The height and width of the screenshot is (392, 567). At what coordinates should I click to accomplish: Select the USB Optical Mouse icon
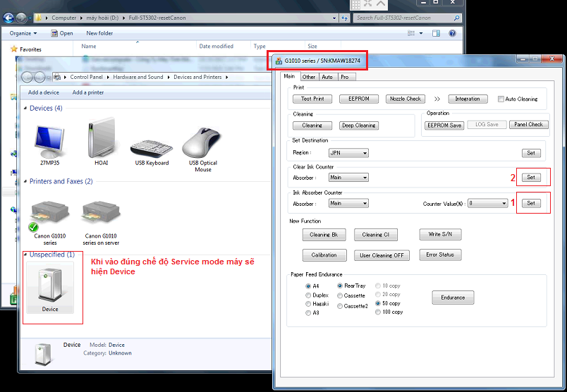tap(203, 141)
